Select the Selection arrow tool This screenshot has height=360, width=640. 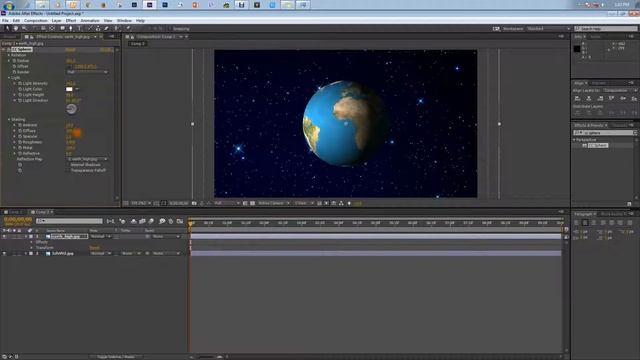[x=7, y=28]
